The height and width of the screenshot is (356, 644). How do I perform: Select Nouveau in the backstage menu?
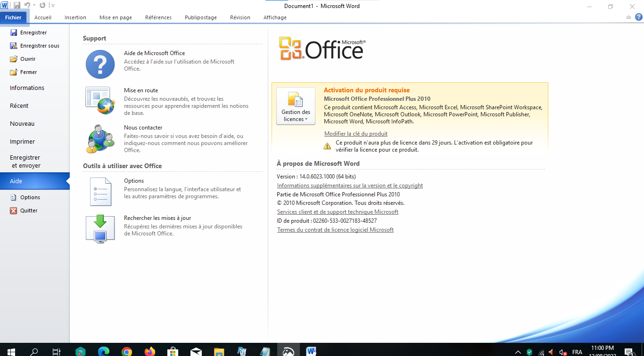click(22, 123)
